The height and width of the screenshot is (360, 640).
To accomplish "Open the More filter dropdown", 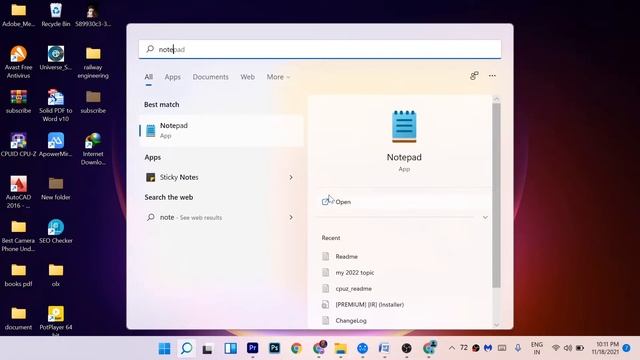I will [278, 77].
